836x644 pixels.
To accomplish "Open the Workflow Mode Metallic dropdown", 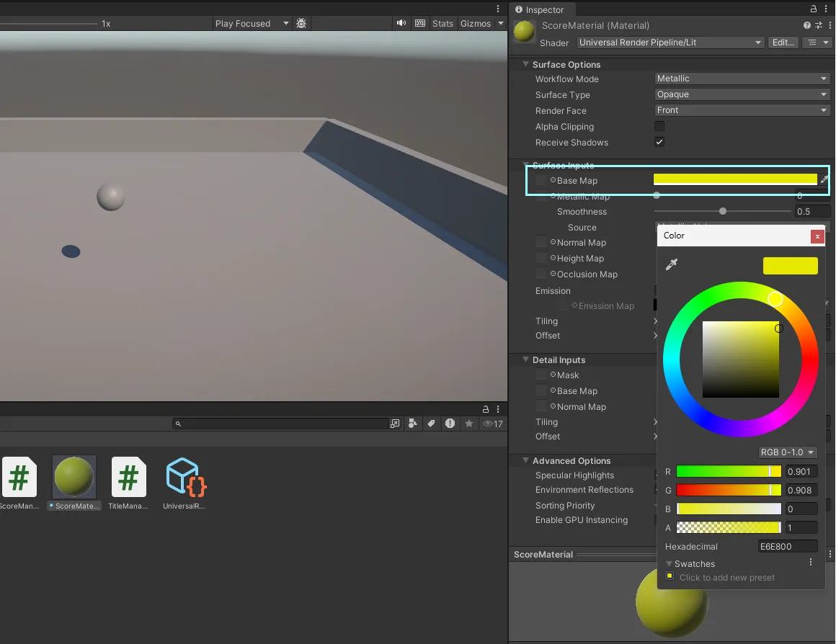I will (x=742, y=79).
